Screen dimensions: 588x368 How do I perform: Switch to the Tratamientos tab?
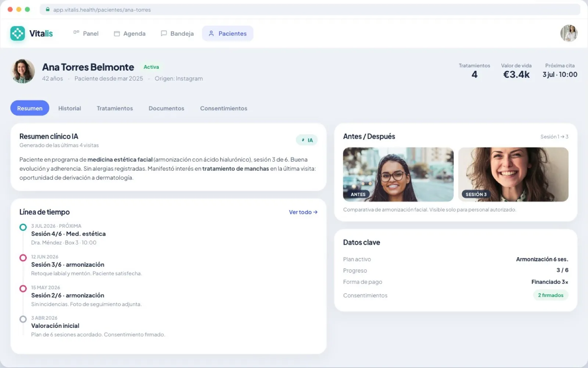(x=115, y=108)
